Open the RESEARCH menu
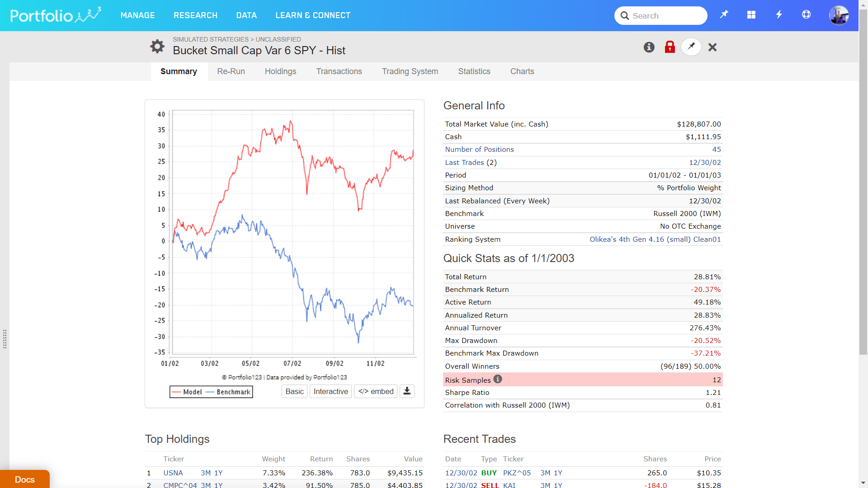 click(x=195, y=15)
